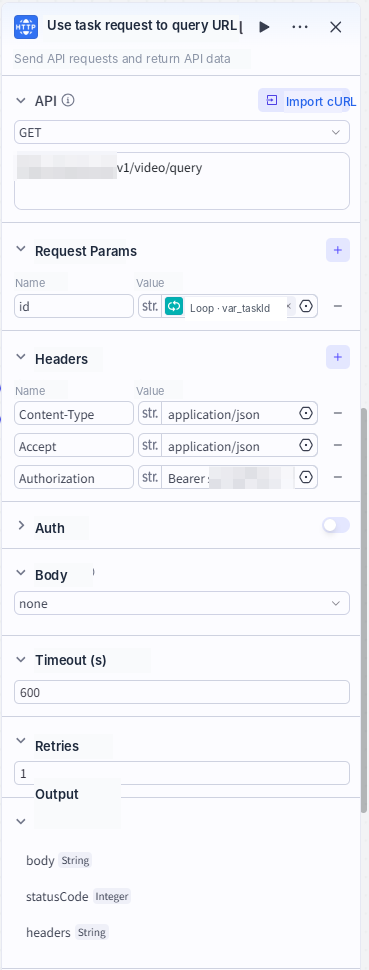This screenshot has width=369, height=970.
Task: Collapse the API section
Action: (x=21, y=100)
